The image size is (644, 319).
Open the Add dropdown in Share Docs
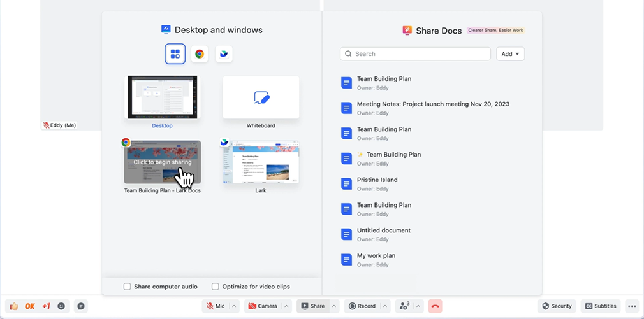tap(510, 54)
